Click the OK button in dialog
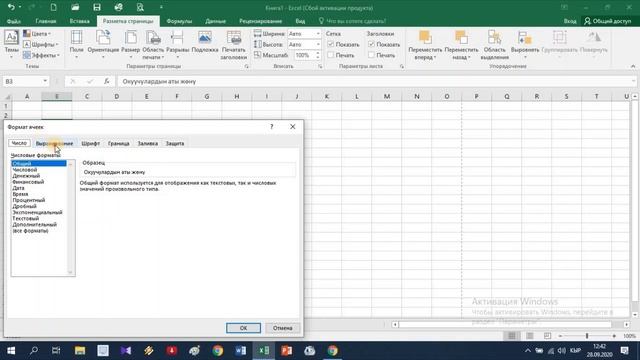Image resolution: width=640 pixels, height=360 pixels. (243, 328)
